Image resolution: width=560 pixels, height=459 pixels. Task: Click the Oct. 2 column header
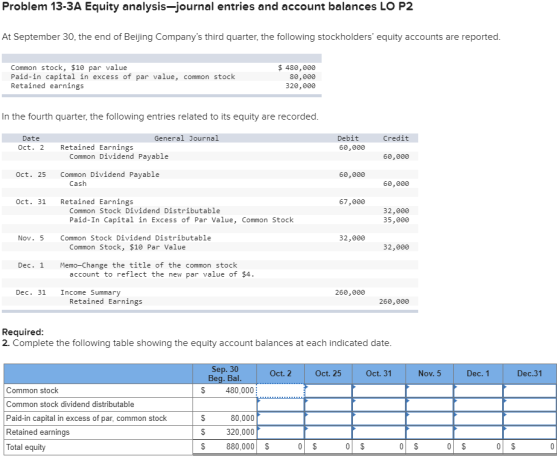coord(280,374)
